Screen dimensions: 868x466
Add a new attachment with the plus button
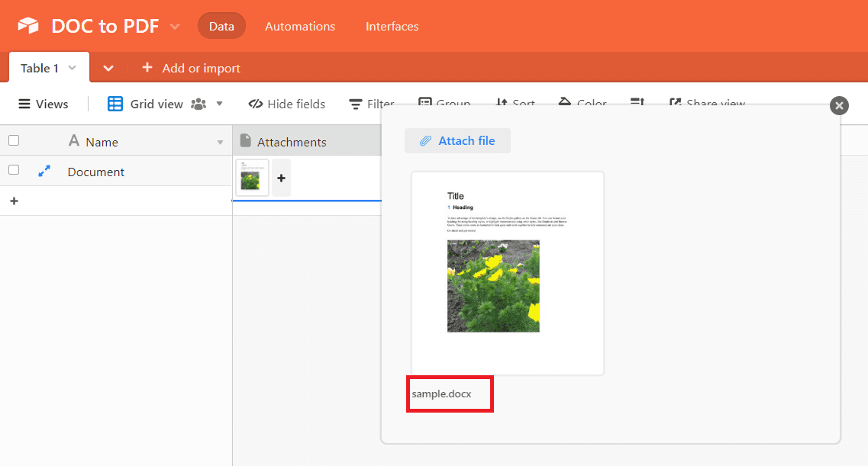pyautogui.click(x=281, y=177)
